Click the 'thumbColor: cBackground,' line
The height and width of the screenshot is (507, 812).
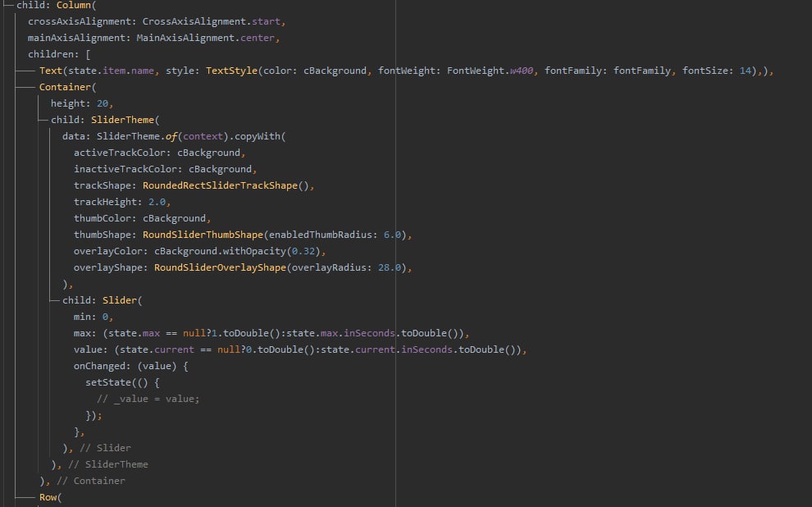(143, 218)
